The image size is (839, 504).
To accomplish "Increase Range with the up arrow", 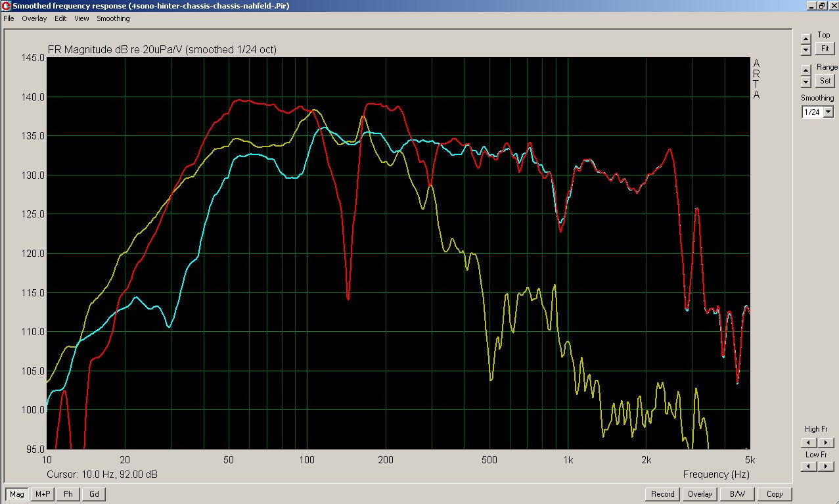I will 806,70.
